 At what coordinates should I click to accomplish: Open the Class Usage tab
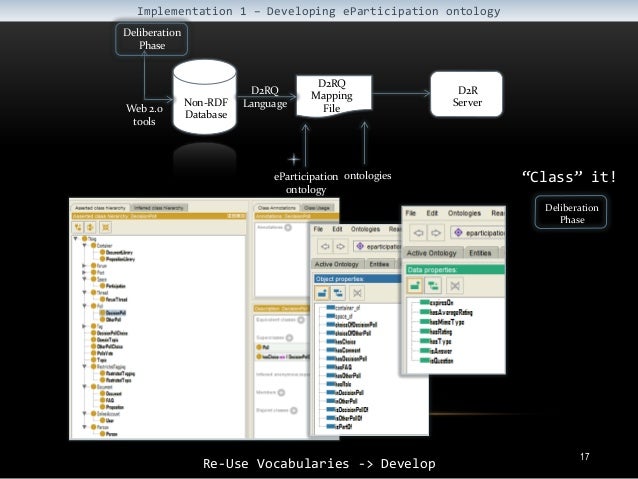(x=317, y=206)
